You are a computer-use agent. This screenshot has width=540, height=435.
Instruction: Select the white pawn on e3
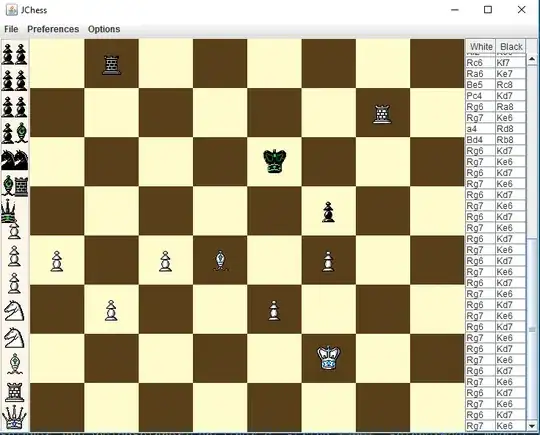pos(274,311)
